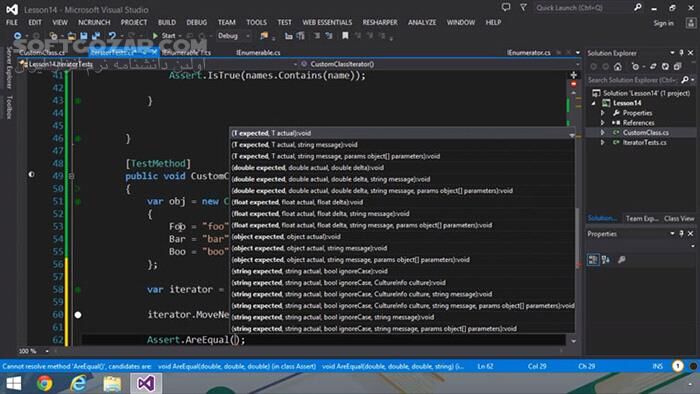Click the Navigate Backward toolbar icon
700x394 pixels.
[x=17, y=36]
